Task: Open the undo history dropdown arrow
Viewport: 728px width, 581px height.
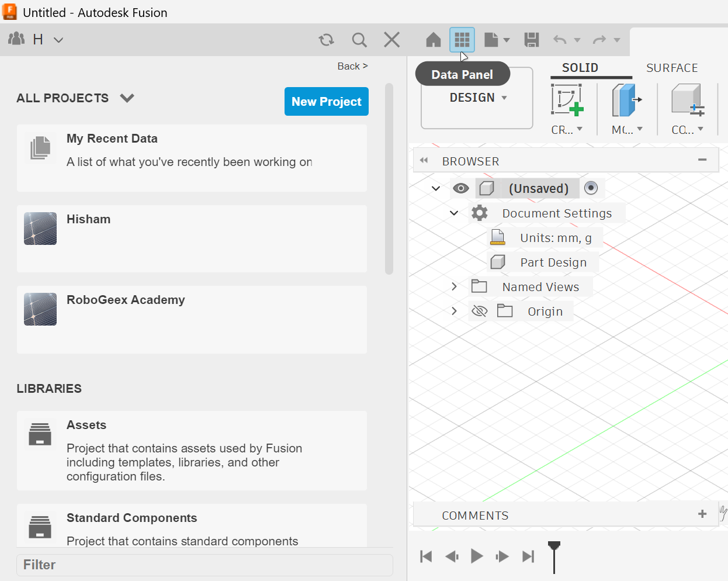Action: coord(577,40)
